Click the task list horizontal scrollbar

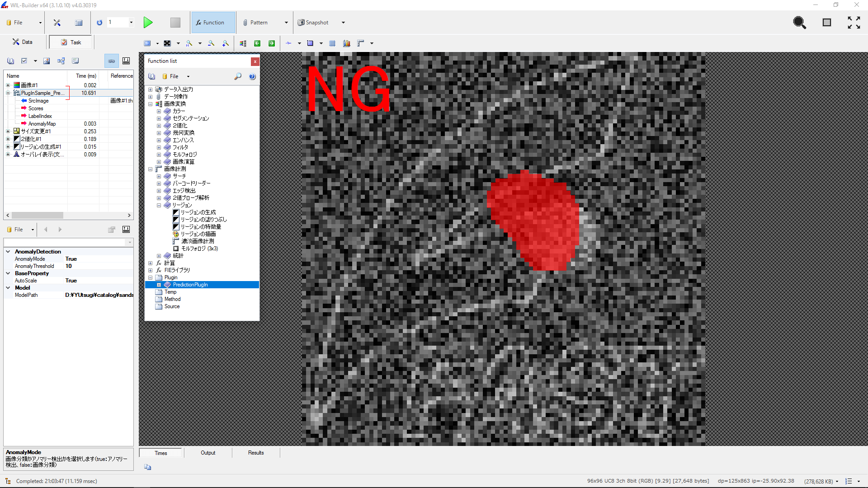tap(38, 216)
